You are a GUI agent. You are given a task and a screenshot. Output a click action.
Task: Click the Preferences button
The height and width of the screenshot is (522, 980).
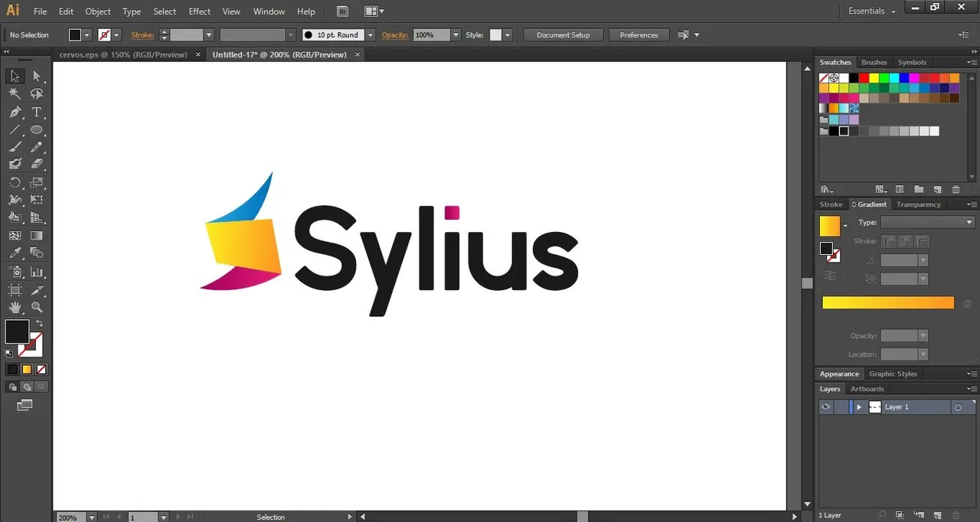(x=639, y=35)
